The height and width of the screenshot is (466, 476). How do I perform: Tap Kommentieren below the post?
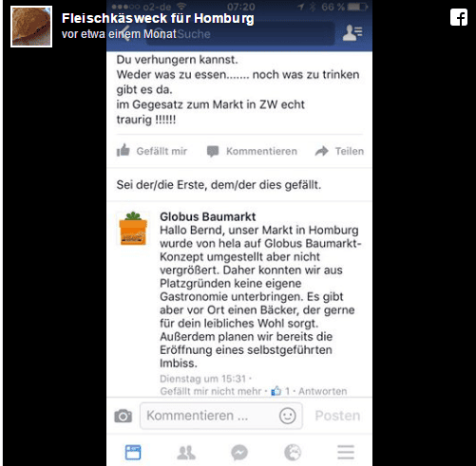click(x=252, y=151)
